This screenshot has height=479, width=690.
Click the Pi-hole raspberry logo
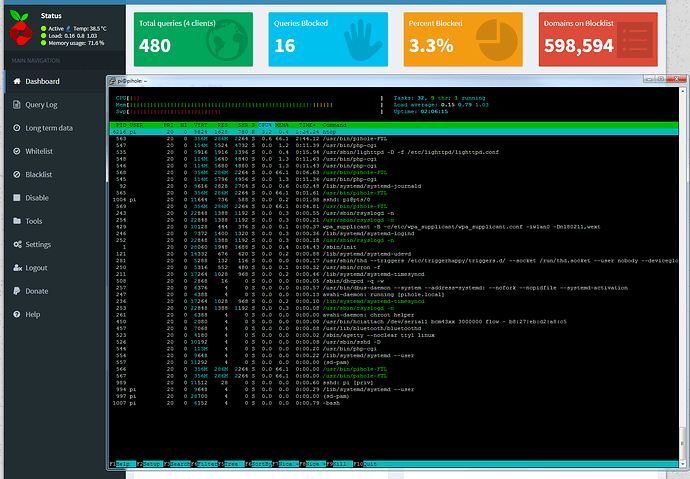21,29
